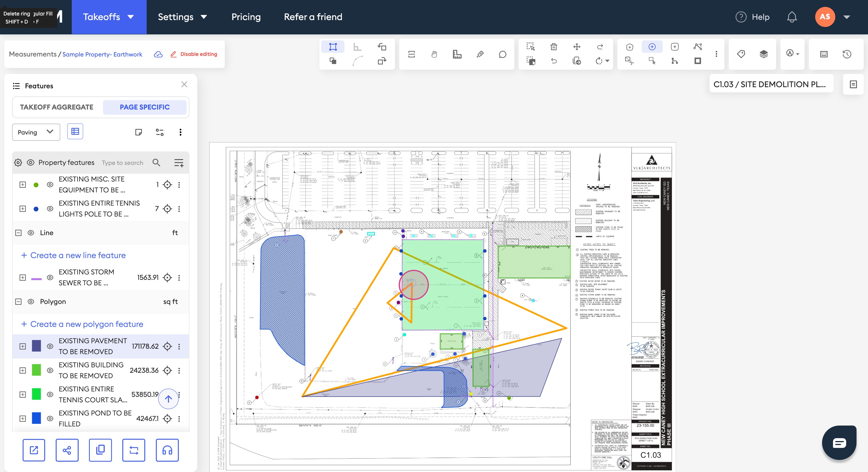
Task: Click the trash delete icon in toolbar
Action: [x=554, y=47]
